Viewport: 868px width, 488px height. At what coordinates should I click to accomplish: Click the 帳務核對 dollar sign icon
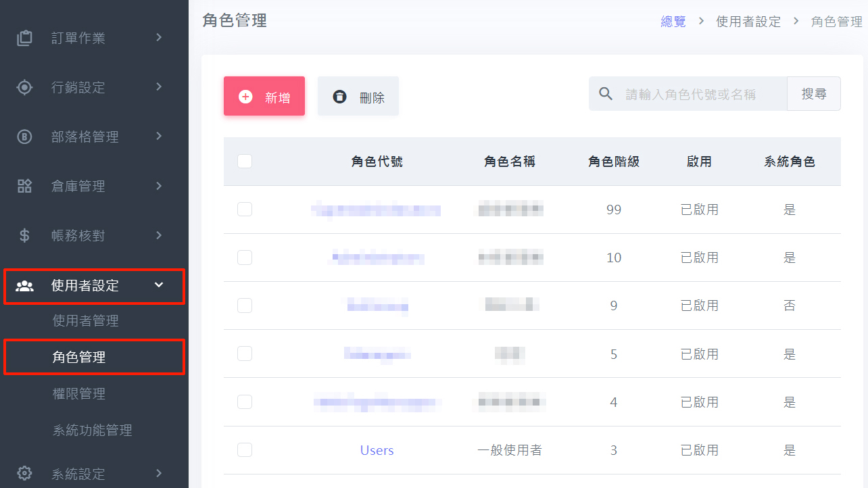point(24,235)
